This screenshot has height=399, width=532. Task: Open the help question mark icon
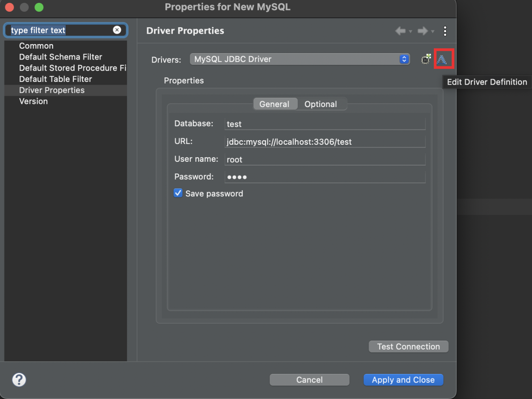click(19, 380)
